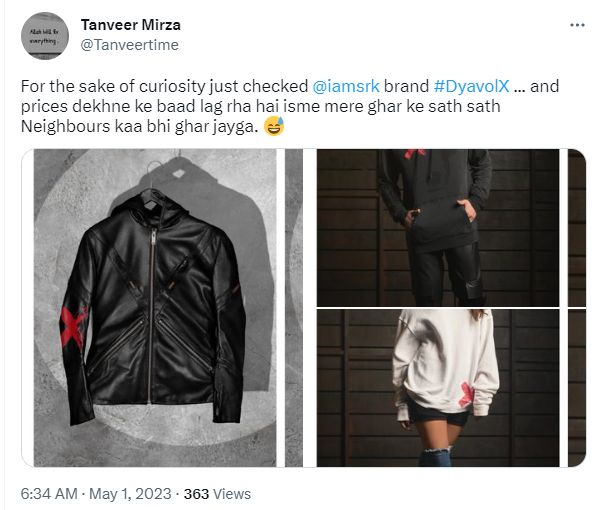Open the @Tanveertime handle link
Viewport: 601px width, 510px height.
[x=130, y=45]
